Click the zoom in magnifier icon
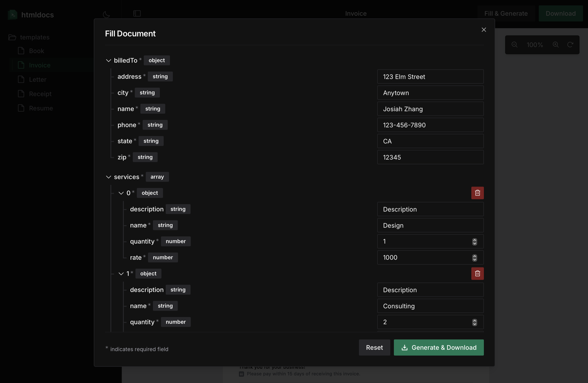The height and width of the screenshot is (383, 588). [x=555, y=45]
